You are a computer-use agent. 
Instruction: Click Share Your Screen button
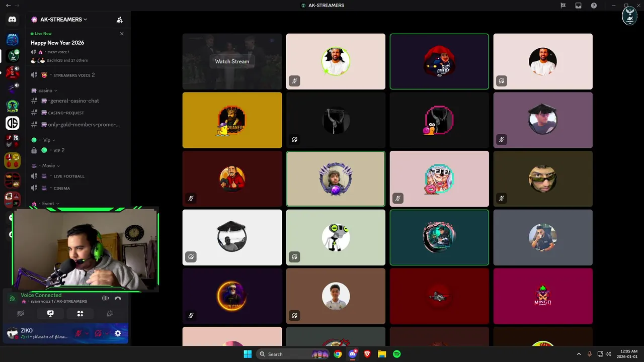click(50, 313)
